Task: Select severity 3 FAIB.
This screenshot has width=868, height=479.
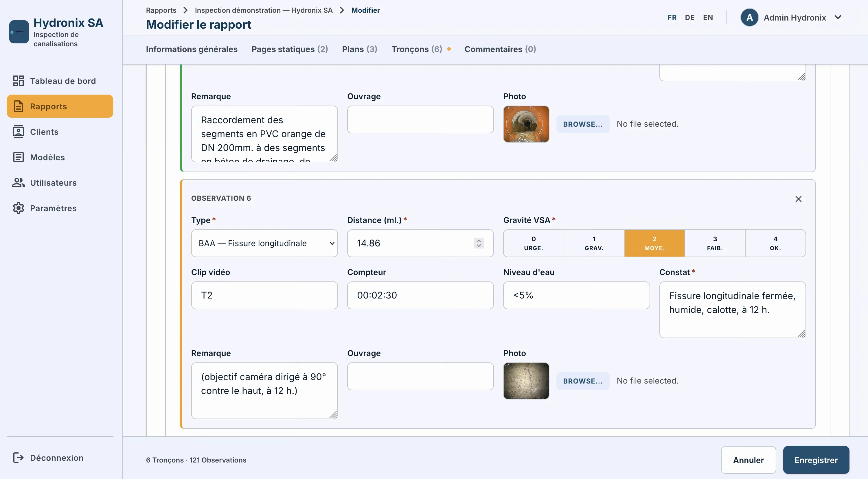Action: (x=715, y=243)
